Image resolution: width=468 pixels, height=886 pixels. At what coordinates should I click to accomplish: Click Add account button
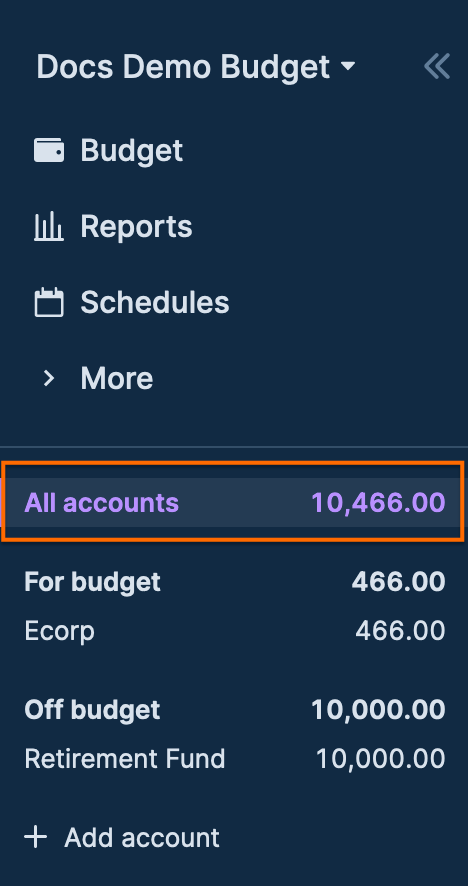(x=122, y=837)
